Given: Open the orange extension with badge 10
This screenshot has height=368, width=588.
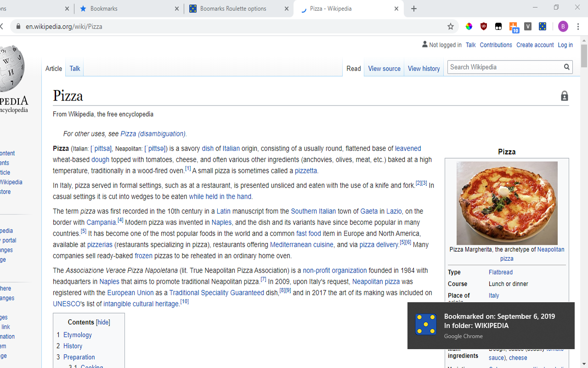Looking at the screenshot, I should (x=514, y=27).
